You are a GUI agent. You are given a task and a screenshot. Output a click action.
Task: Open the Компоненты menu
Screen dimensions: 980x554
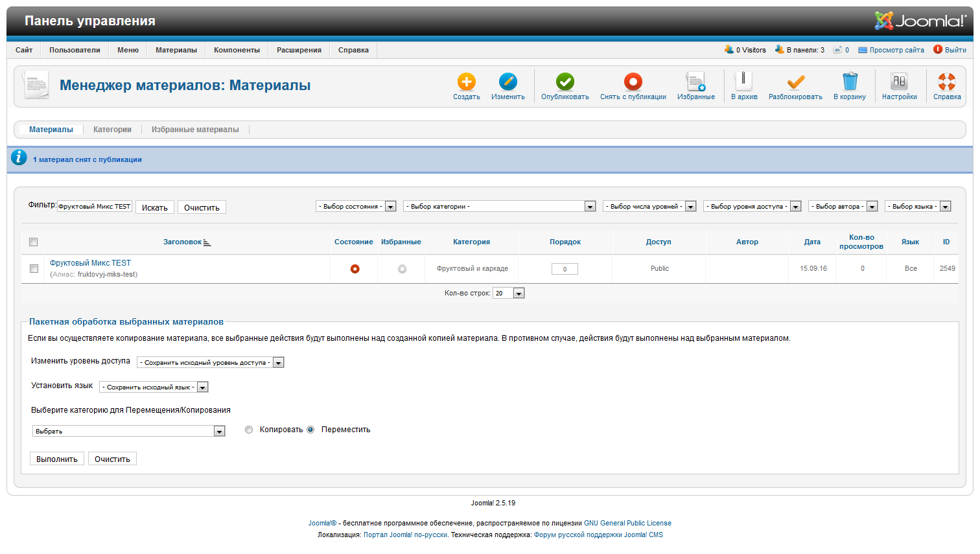point(237,50)
